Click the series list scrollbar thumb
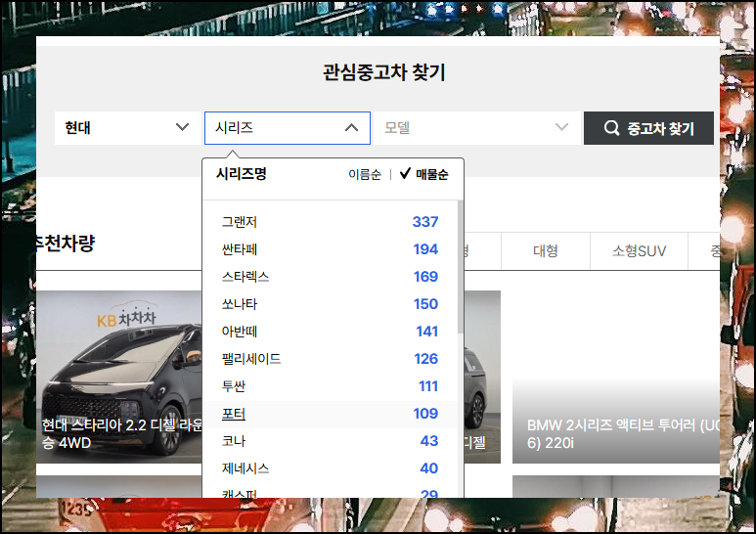 460,267
